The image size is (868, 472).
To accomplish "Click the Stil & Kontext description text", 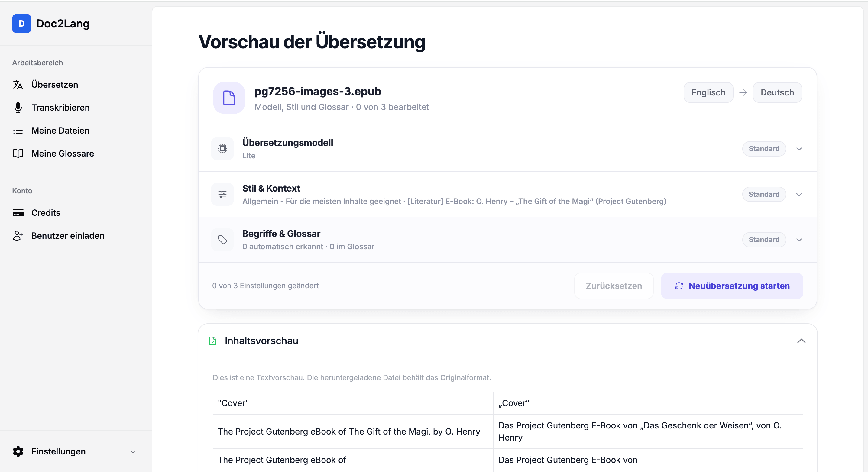I will pos(454,201).
